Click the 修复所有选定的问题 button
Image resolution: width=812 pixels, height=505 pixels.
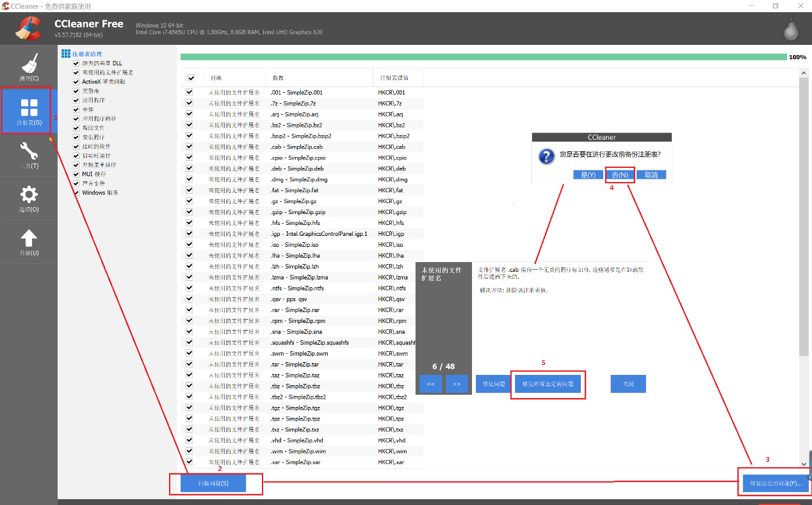click(x=548, y=385)
